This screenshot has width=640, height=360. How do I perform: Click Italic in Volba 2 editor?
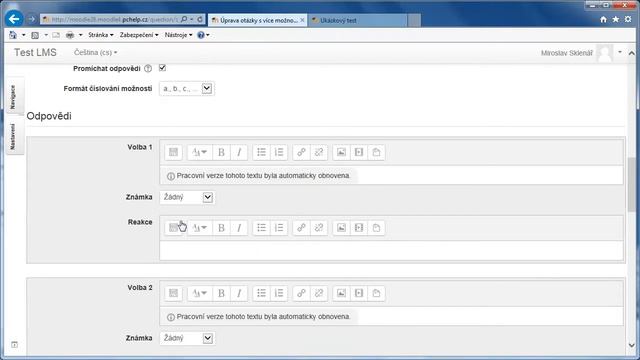point(239,293)
